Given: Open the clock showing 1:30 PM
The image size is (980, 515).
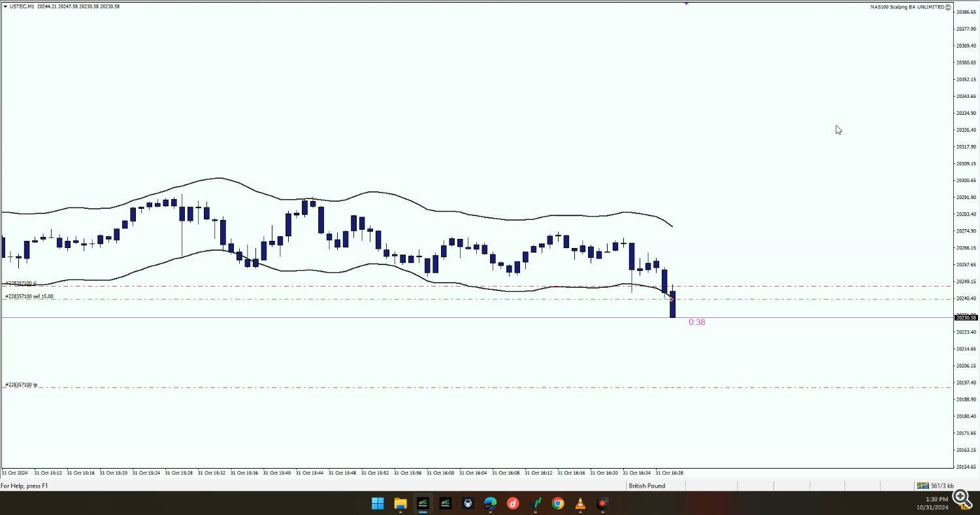Looking at the screenshot, I should click(x=936, y=503).
